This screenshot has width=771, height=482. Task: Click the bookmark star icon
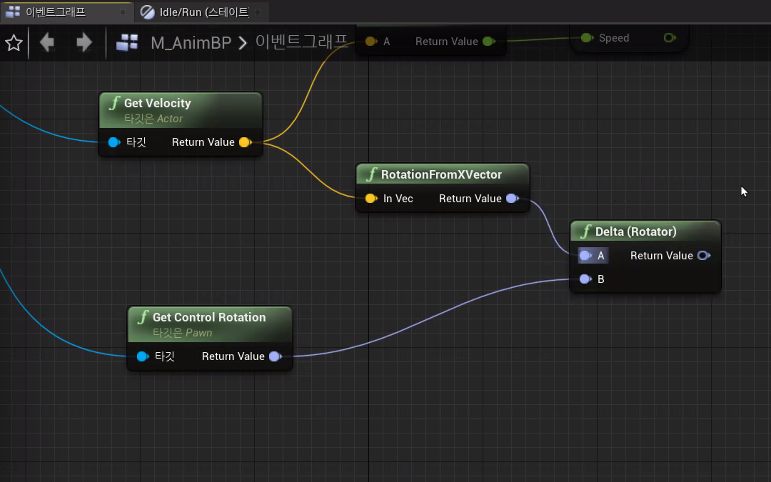14,43
